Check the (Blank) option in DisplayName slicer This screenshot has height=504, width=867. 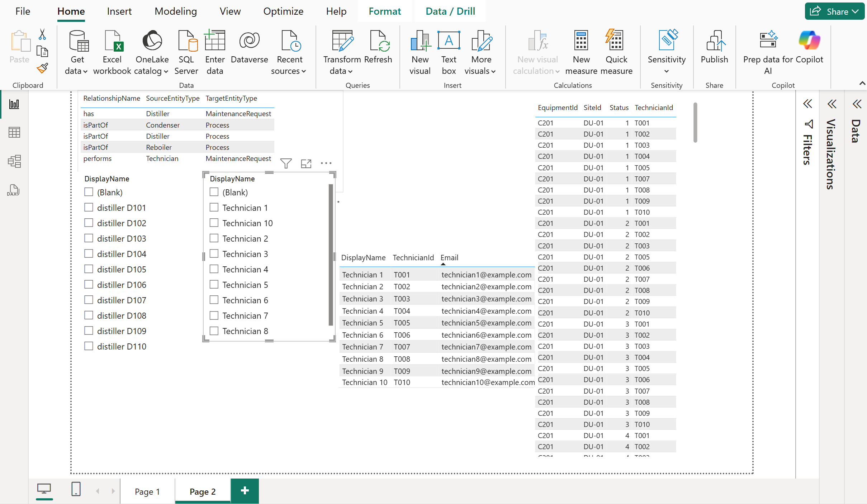point(214,192)
